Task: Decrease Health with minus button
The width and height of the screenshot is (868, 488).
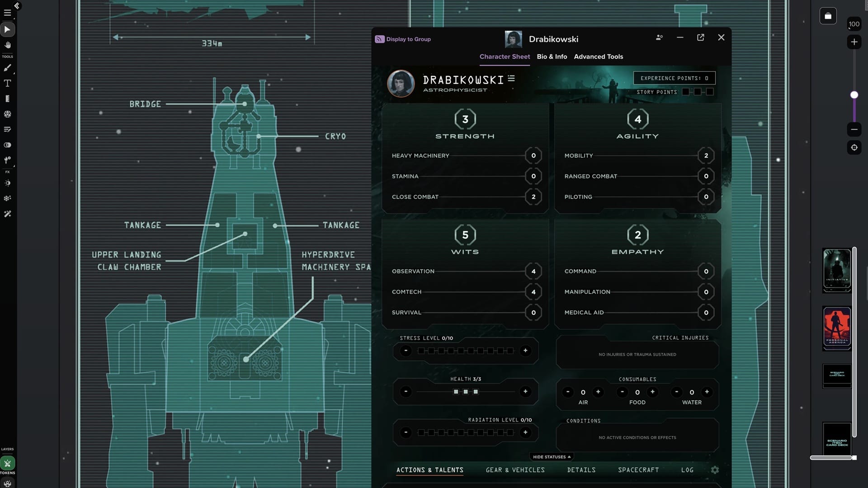Action: pyautogui.click(x=406, y=392)
